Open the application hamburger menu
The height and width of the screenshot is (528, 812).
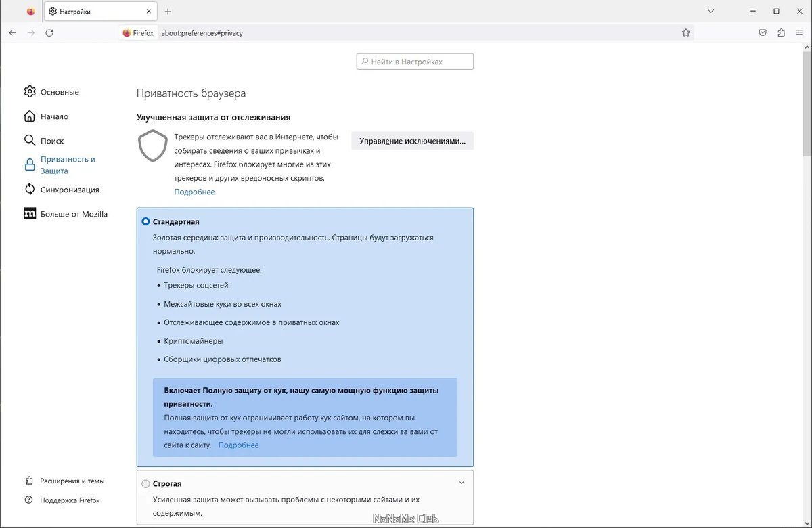tap(800, 32)
